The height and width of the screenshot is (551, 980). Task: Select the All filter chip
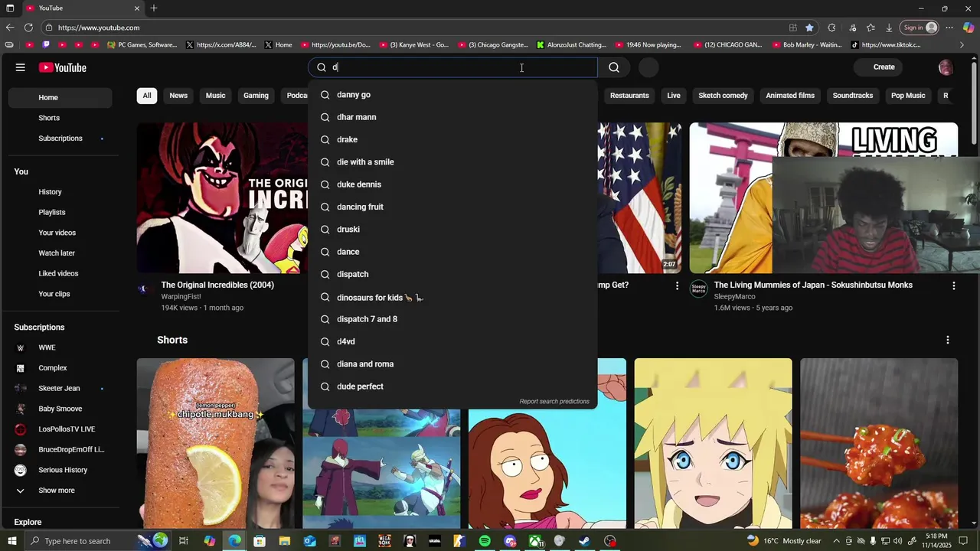(x=146, y=96)
